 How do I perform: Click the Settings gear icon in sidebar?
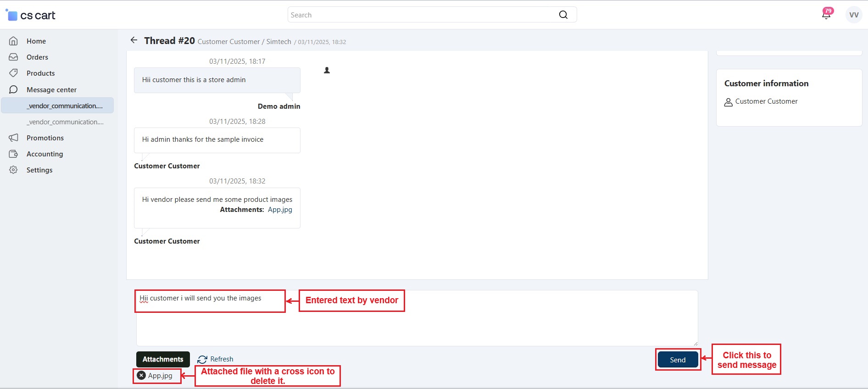click(x=13, y=170)
